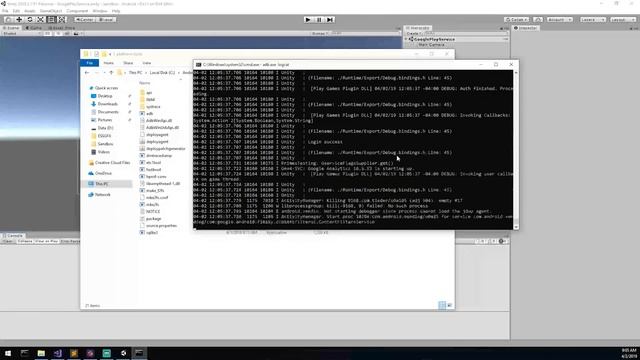Step one frame forward in Unity
Image resolution: width=640 pixels, height=360 pixels.
click(330, 20)
